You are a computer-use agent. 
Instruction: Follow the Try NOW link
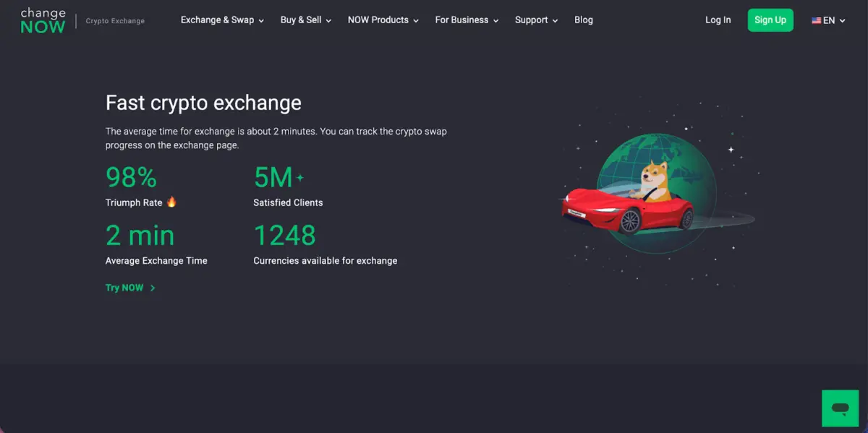pyautogui.click(x=123, y=288)
